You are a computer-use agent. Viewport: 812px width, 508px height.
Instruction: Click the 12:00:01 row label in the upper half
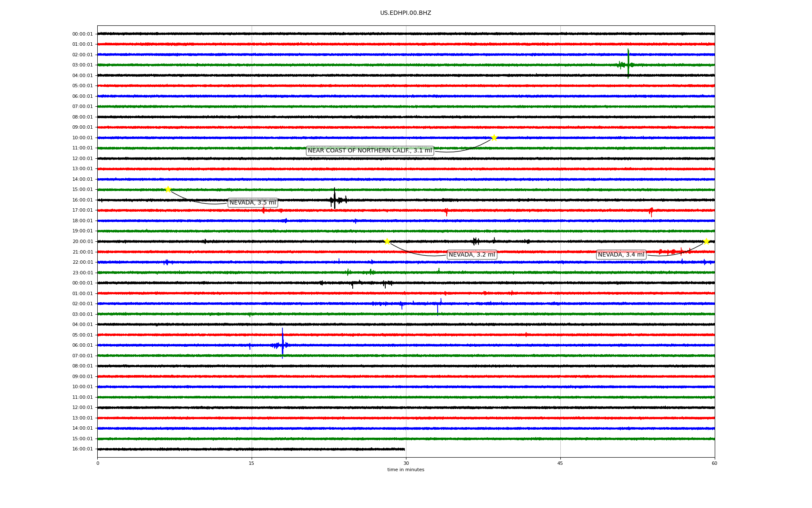click(x=82, y=159)
